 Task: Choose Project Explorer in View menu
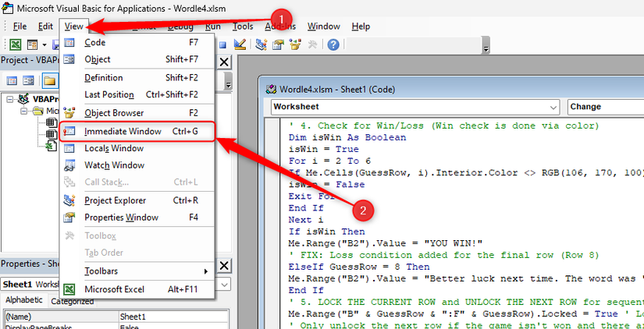[x=137, y=200]
